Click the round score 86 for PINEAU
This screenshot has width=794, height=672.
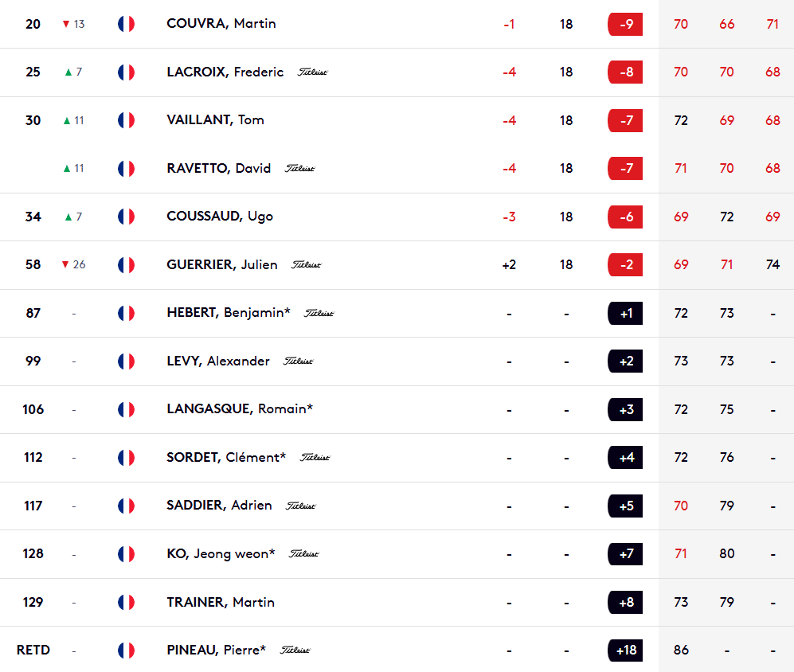click(x=681, y=651)
